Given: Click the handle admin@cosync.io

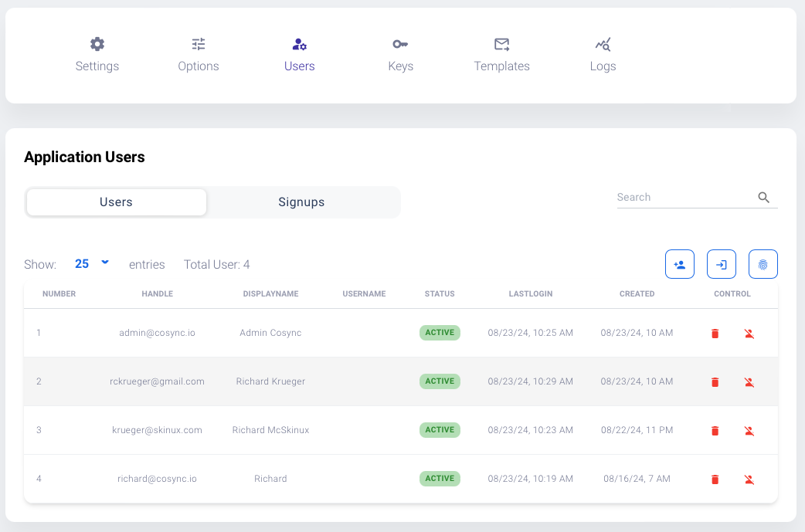Looking at the screenshot, I should coord(157,333).
